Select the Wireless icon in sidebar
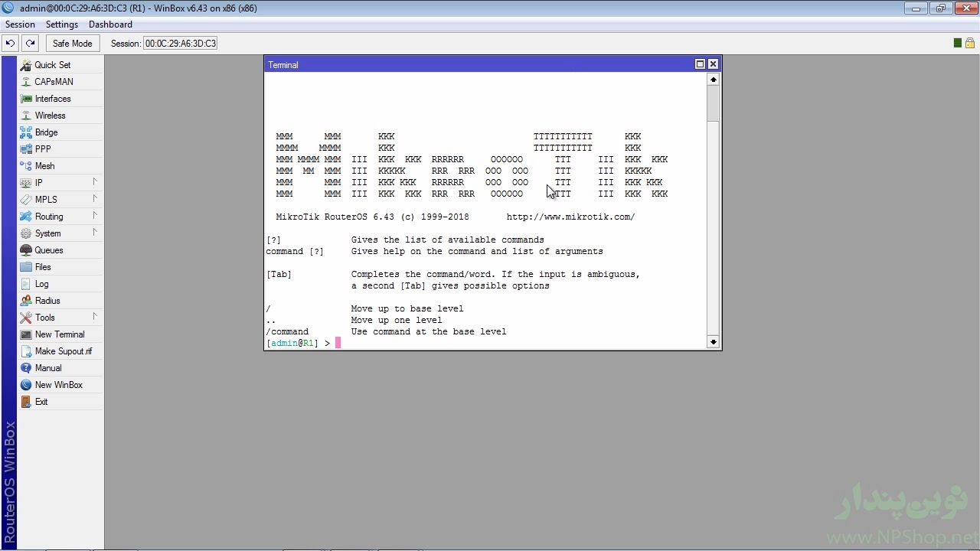980x551 pixels. click(x=26, y=116)
